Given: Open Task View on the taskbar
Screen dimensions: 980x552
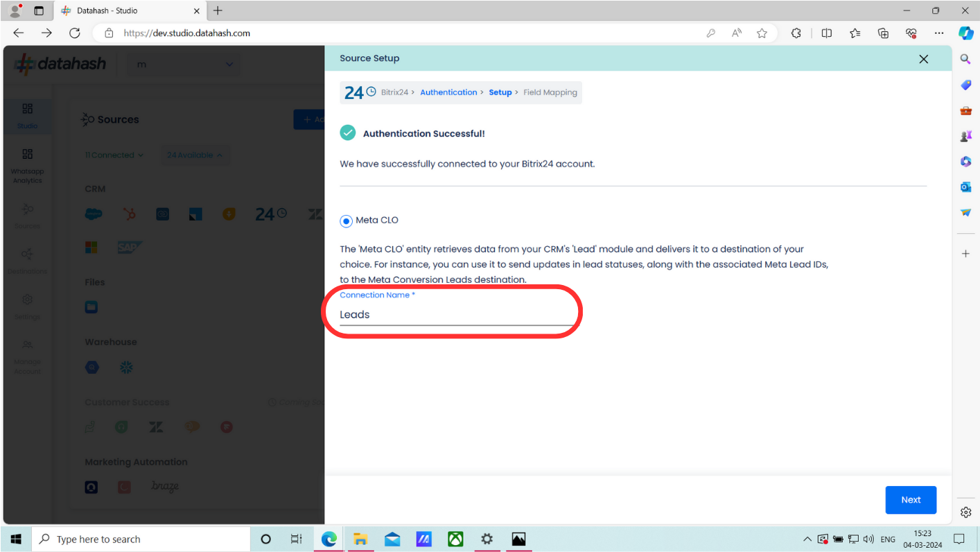Looking at the screenshot, I should pos(296,539).
